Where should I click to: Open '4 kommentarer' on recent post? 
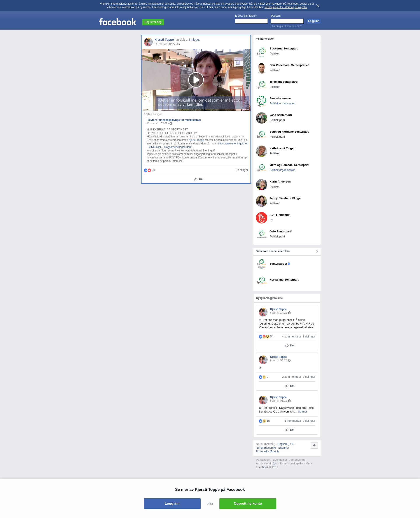[x=292, y=337]
